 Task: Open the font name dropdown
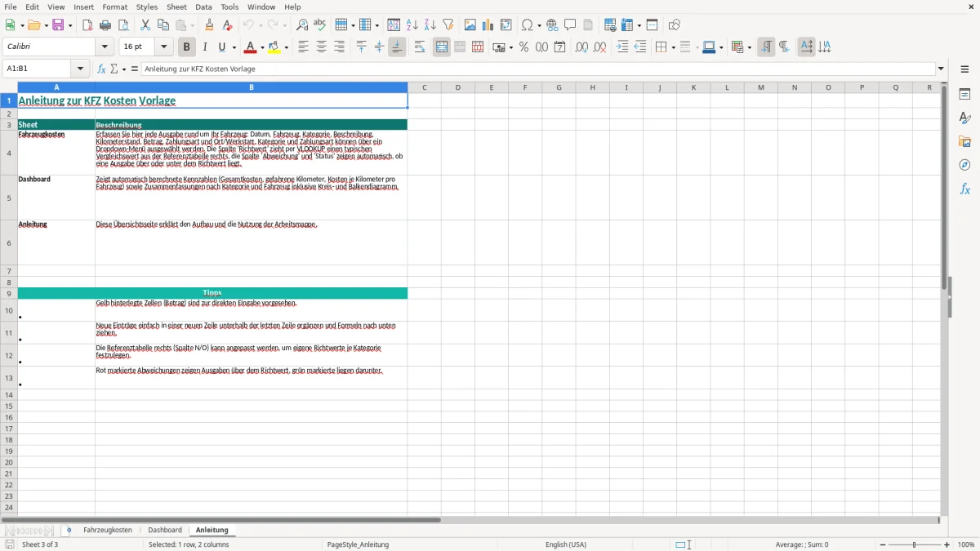click(x=104, y=47)
